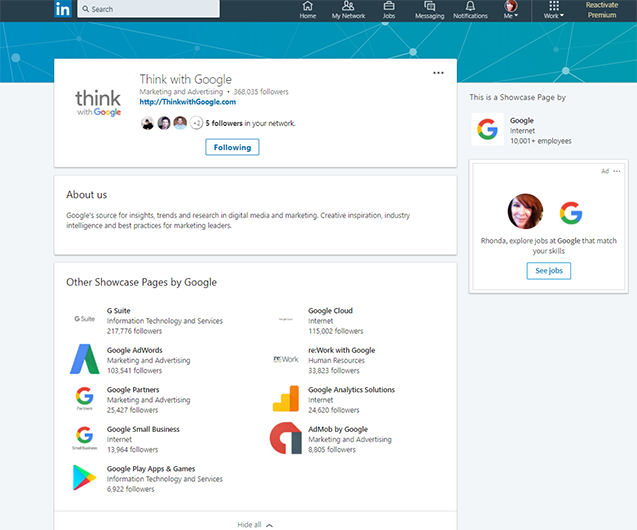637x530 pixels.
Task: Click the Google AdWords logo
Action: point(84,359)
